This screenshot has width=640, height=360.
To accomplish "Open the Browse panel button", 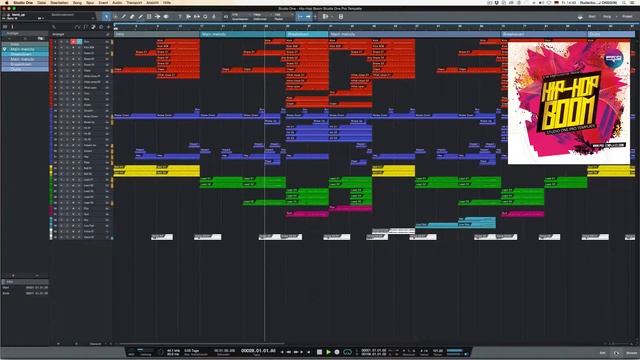I will click(631, 353).
